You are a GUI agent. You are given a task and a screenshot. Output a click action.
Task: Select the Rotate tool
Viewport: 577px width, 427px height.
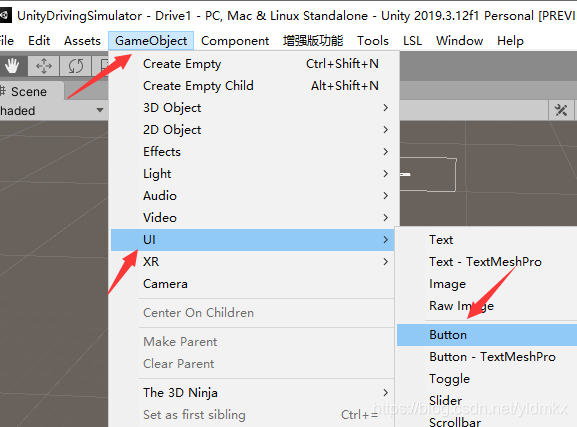click(x=75, y=66)
